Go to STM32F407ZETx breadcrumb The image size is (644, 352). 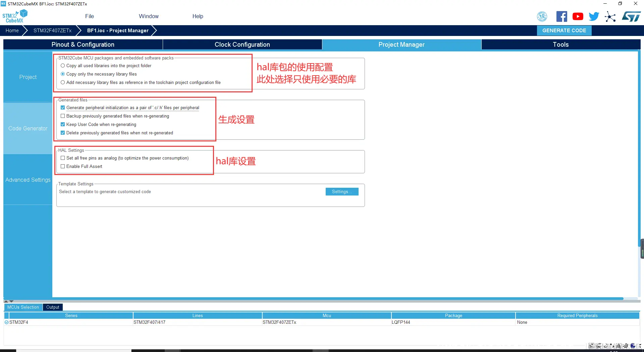52,30
